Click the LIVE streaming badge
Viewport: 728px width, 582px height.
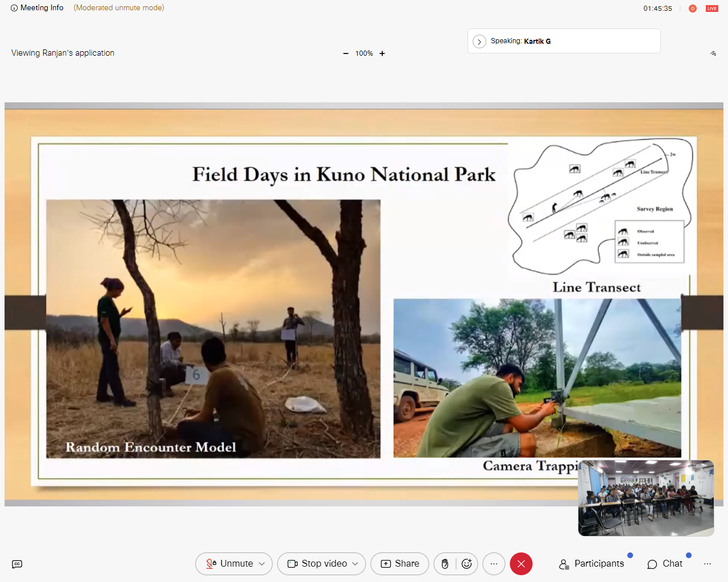[x=712, y=9]
